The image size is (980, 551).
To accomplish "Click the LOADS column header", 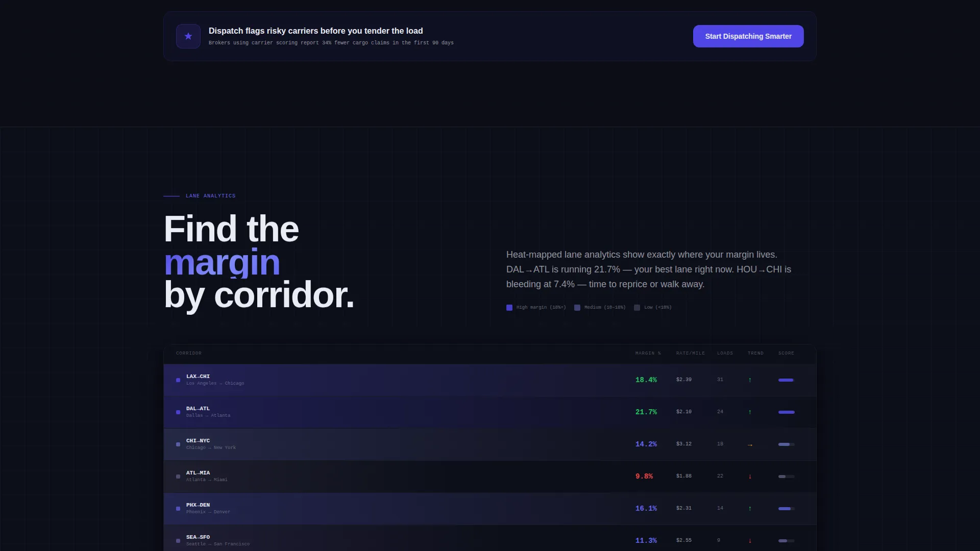I will (x=725, y=353).
